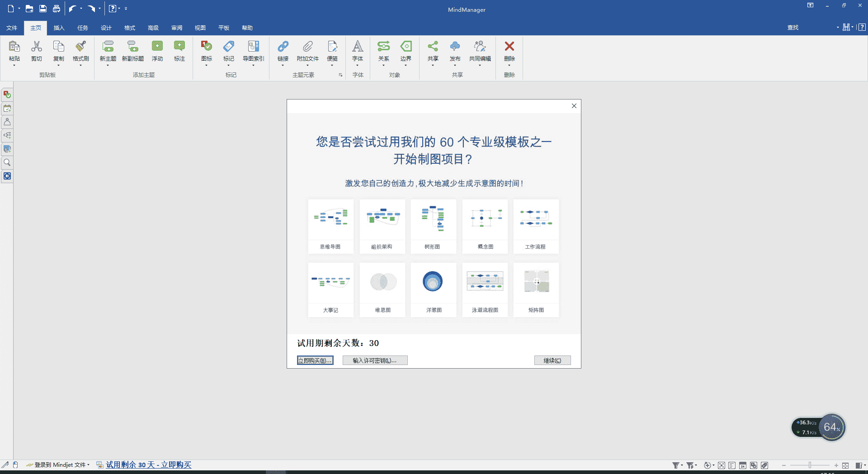Click the Continue (继续) button

[x=552, y=360]
